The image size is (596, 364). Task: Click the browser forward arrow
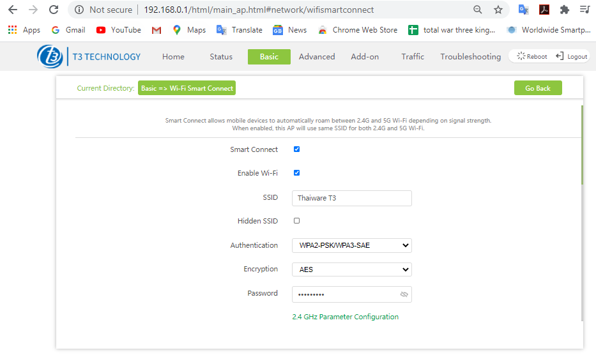click(33, 10)
